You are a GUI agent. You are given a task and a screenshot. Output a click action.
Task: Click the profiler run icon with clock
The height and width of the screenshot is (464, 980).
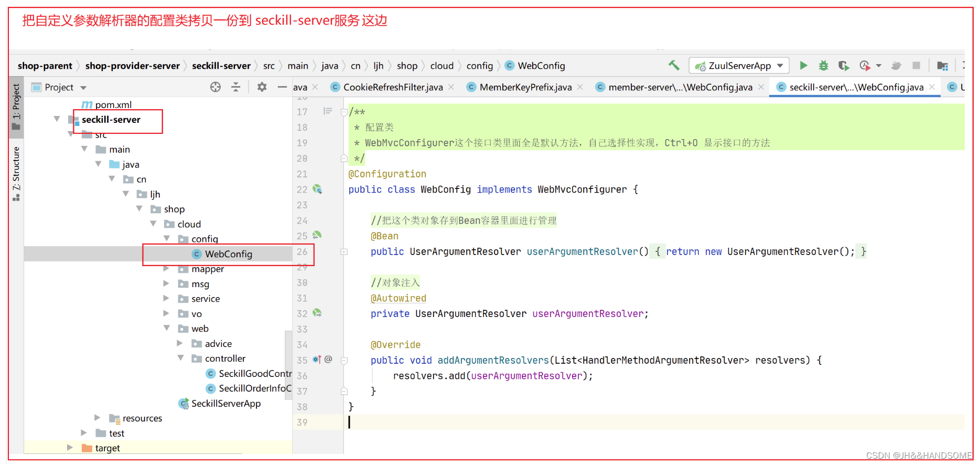[x=865, y=66]
